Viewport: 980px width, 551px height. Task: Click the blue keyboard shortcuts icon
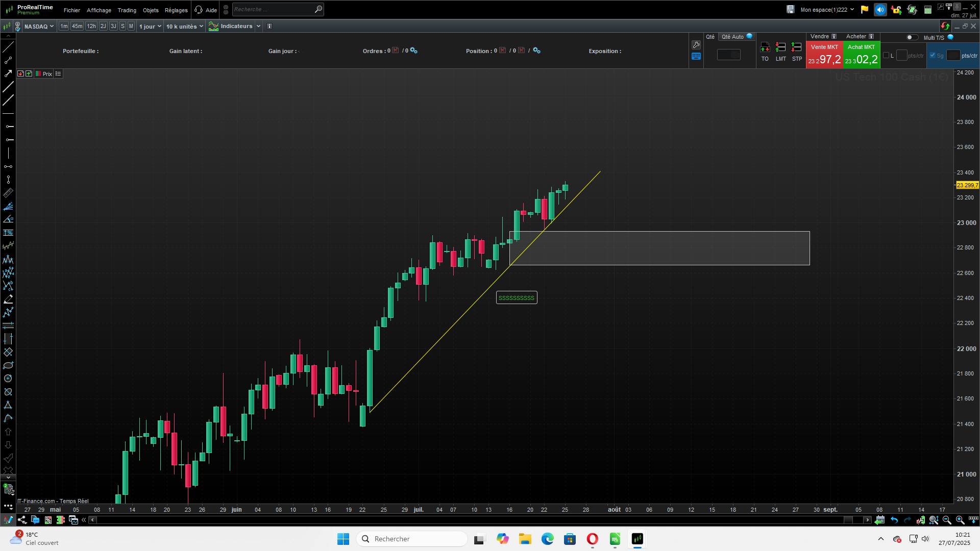(x=696, y=57)
